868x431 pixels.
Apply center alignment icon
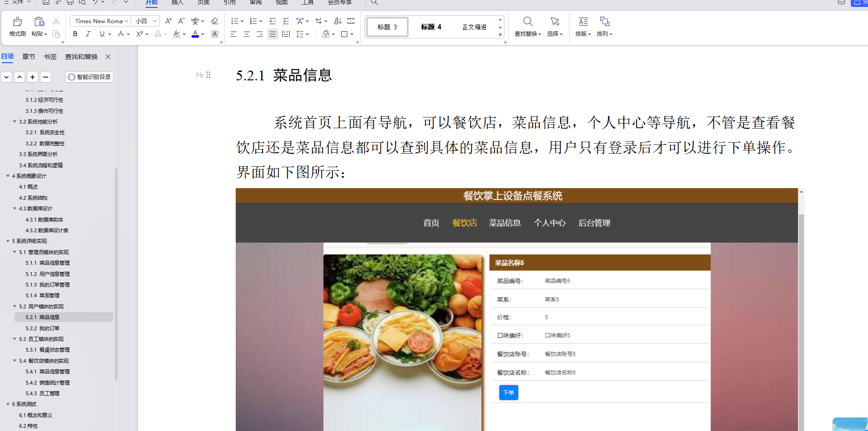(246, 34)
